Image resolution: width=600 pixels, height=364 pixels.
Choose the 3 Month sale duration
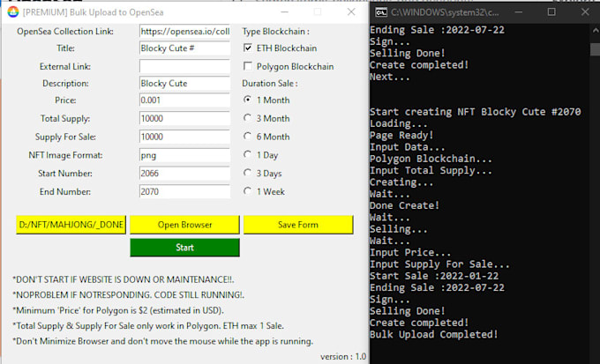pos(248,119)
